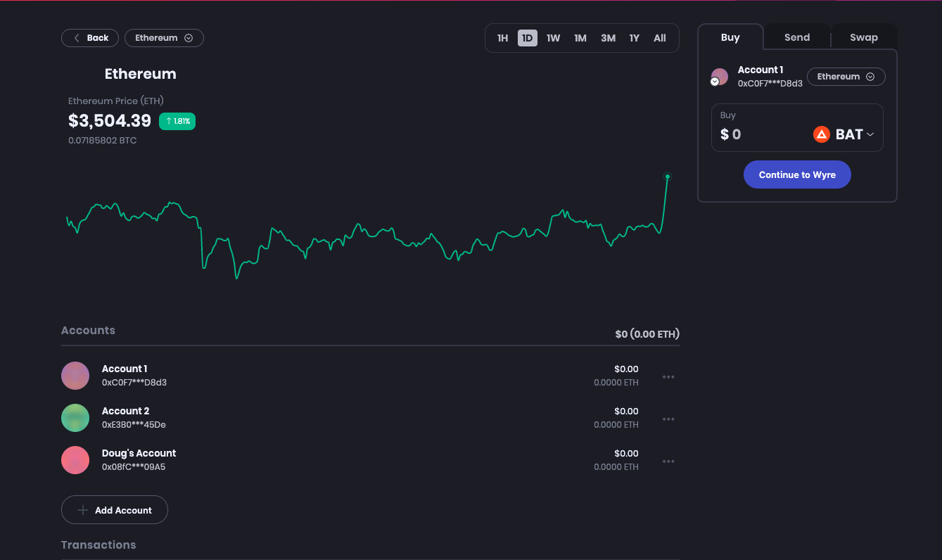Click the $0 (0.00 ETH) total
This screenshot has height=560, width=942.
pyautogui.click(x=647, y=334)
